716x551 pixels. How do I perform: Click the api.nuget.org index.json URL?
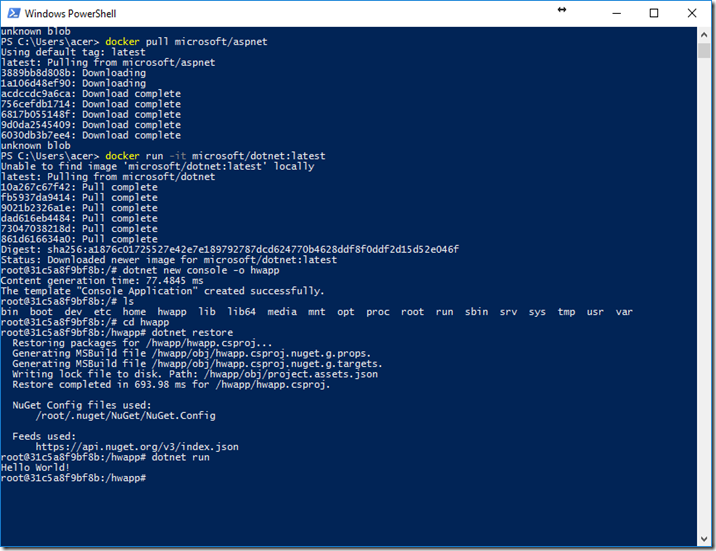coord(137,447)
